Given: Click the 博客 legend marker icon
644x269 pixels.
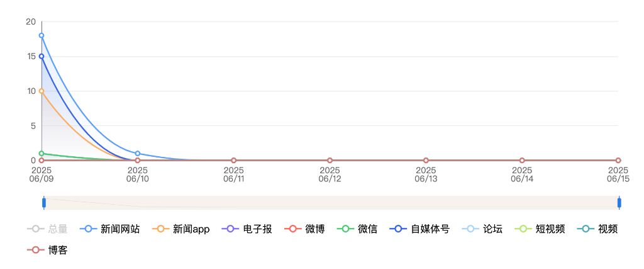Looking at the screenshot, I should (x=35, y=251).
